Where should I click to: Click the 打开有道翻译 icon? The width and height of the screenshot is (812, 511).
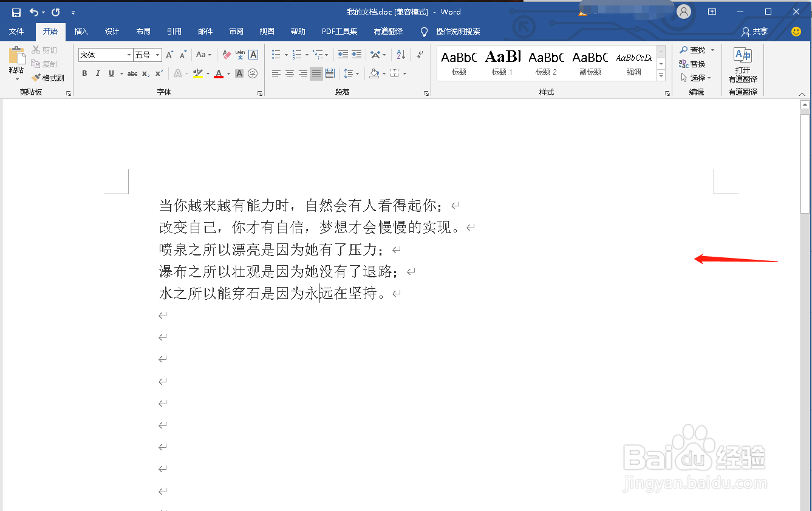[743, 64]
